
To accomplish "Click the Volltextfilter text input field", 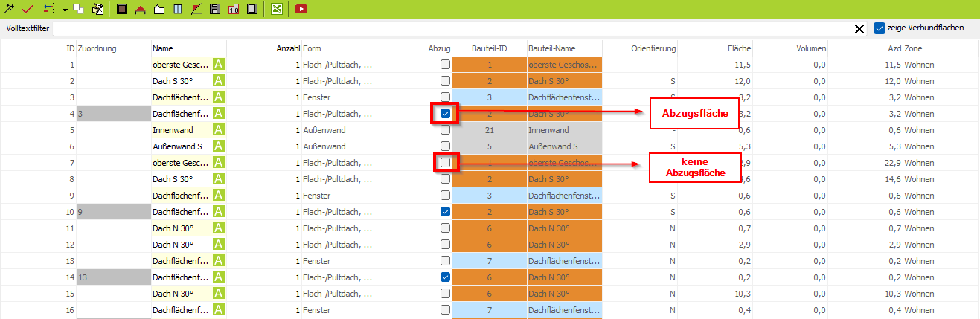I will point(446,28).
